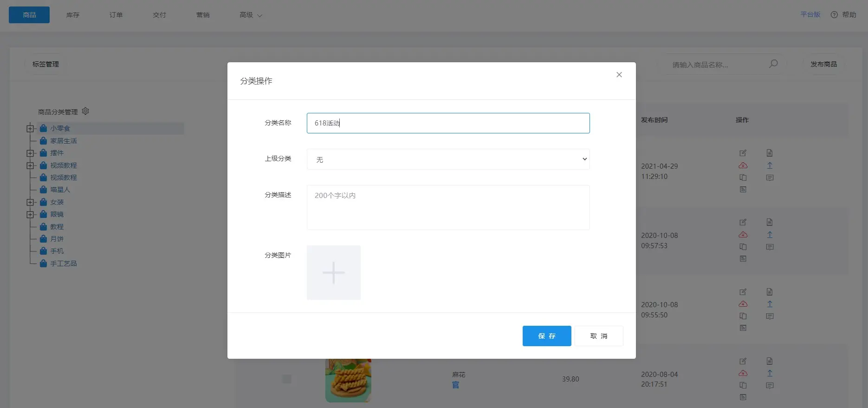
Task: Click the comment icon for the 2020-08-04 product
Action: point(770,385)
